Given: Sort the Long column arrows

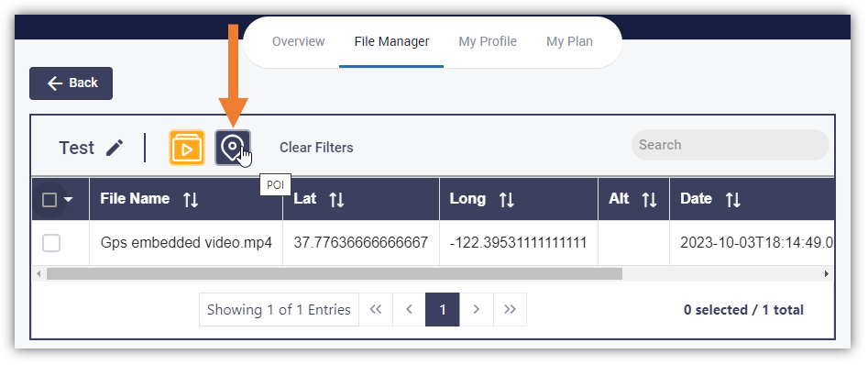Looking at the screenshot, I should click(507, 200).
